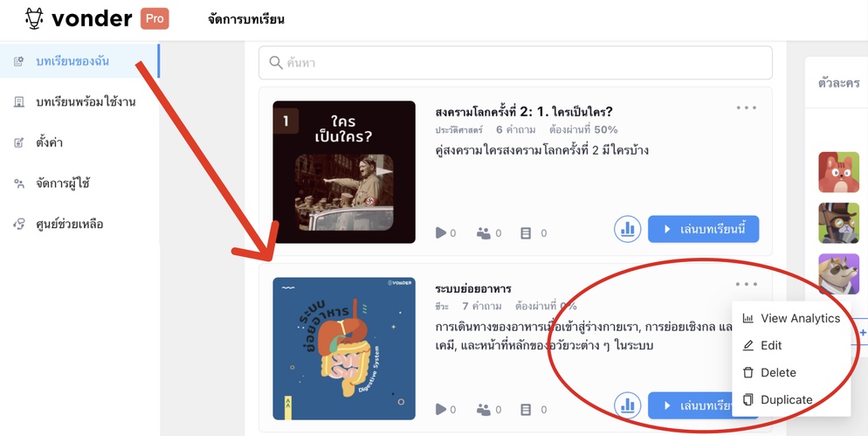Viewport: 868px width, 436px height.
Task: Click the ศูนย์ช่วยเหลือ headset icon
Action: point(19,225)
